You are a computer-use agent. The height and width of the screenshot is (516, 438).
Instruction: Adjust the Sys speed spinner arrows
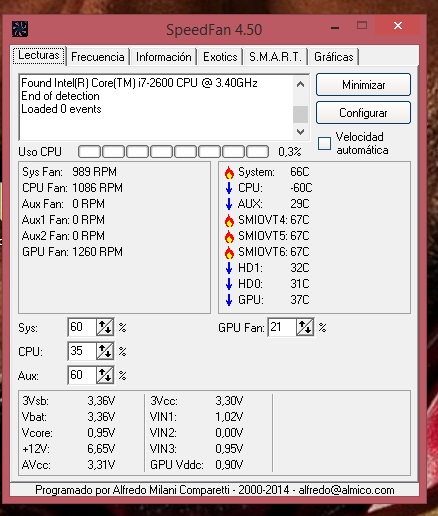[x=105, y=327]
